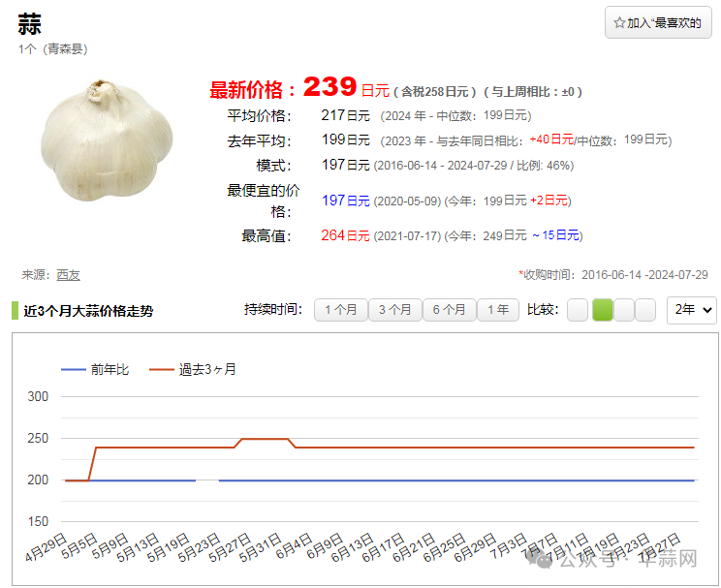
Task: Switch to the 3个月 duration tab
Action: 394,310
